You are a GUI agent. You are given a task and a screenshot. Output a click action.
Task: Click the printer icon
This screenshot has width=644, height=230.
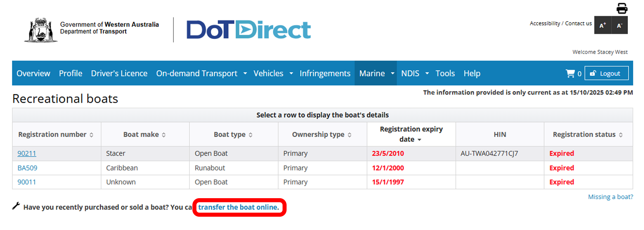[x=622, y=8]
